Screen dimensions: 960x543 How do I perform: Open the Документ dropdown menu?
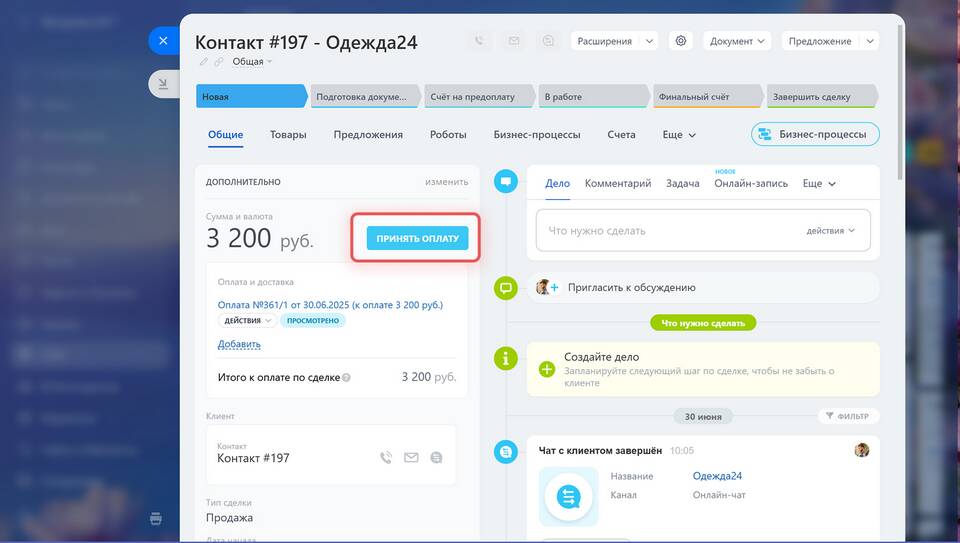[738, 41]
